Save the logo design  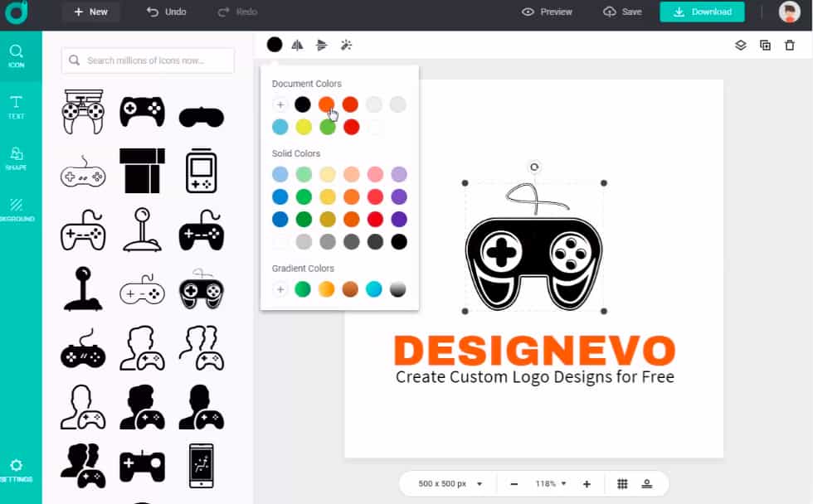622,12
